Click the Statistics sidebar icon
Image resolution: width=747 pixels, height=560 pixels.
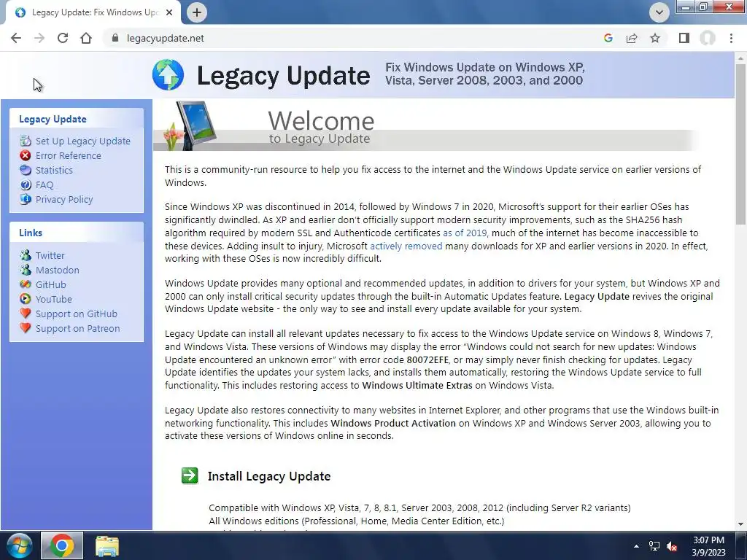coord(26,170)
